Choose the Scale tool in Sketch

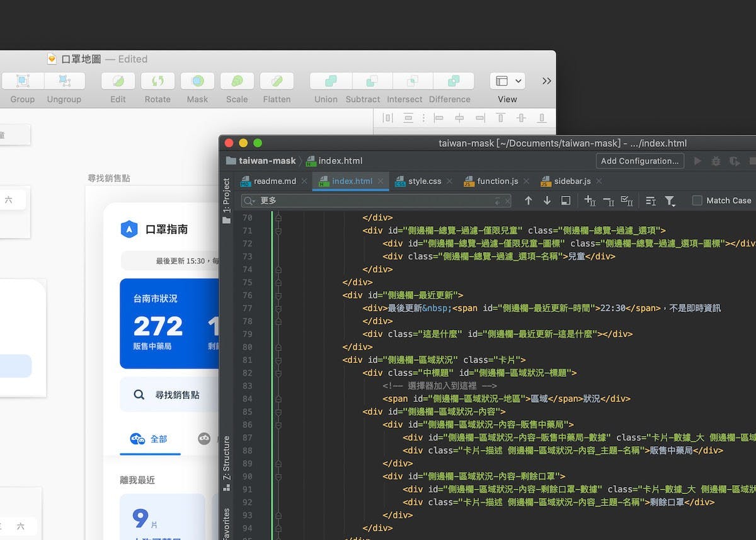click(237, 81)
